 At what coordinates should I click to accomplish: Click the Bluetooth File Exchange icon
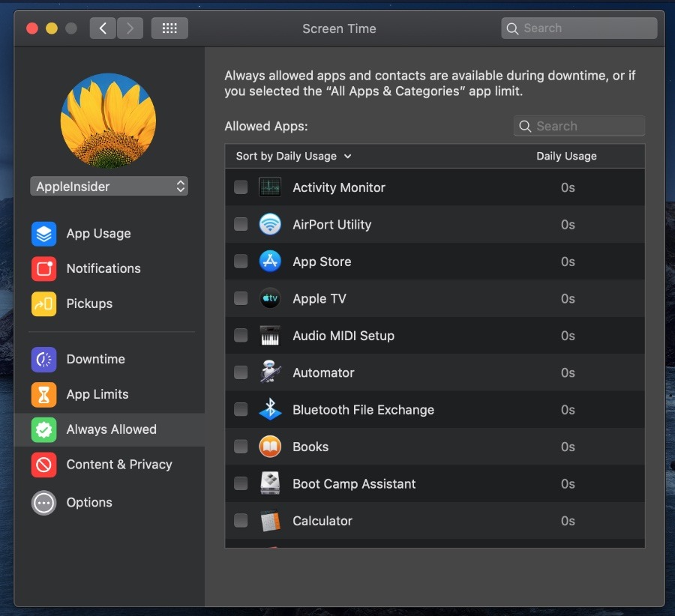270,409
